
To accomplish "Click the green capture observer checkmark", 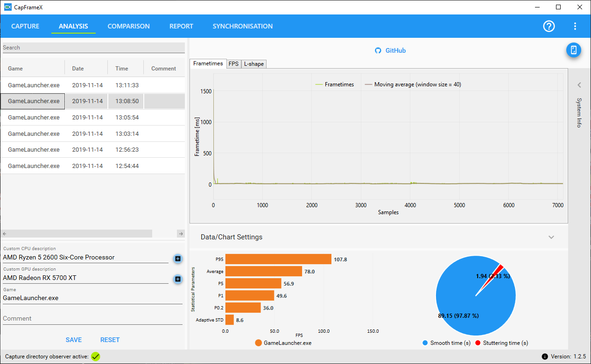I will (x=95, y=357).
